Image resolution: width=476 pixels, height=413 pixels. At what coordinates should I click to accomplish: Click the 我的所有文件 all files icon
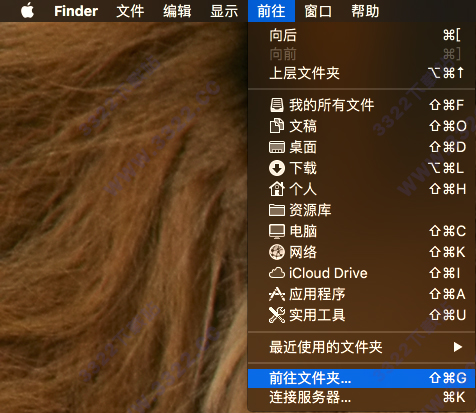tap(277, 105)
